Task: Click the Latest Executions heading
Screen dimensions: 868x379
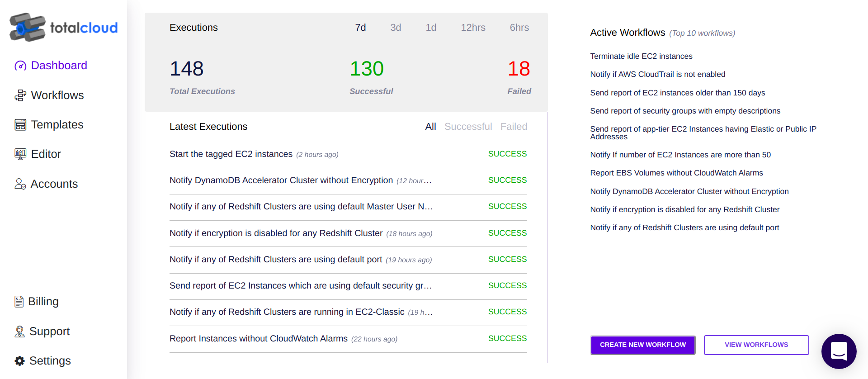Action: [208, 127]
